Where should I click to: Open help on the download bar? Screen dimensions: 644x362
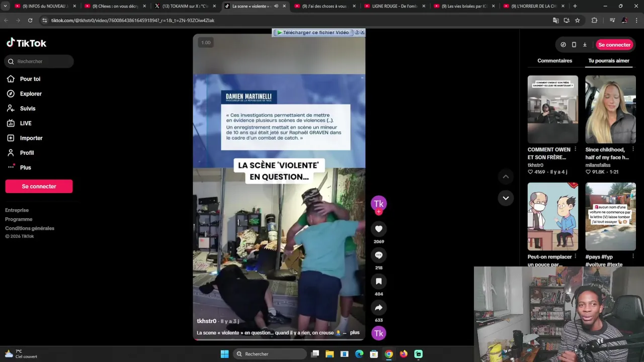coord(357,32)
